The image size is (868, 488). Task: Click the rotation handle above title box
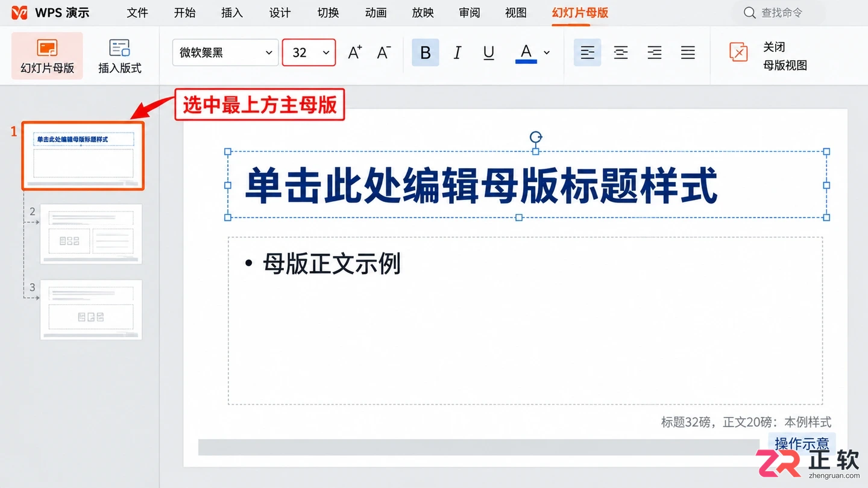point(536,137)
